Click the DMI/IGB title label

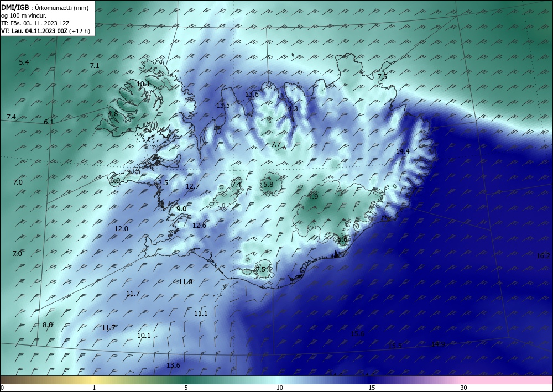click(15, 7)
